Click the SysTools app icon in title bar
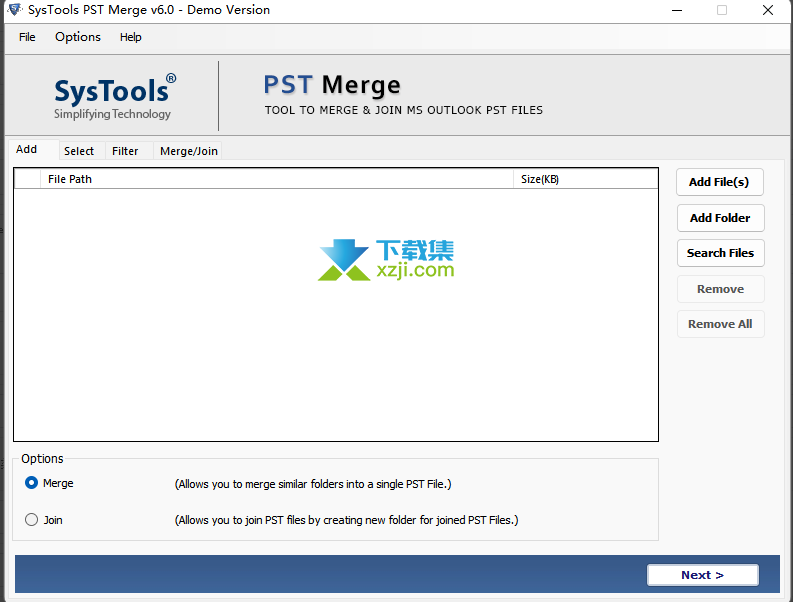793x602 pixels. coord(15,9)
